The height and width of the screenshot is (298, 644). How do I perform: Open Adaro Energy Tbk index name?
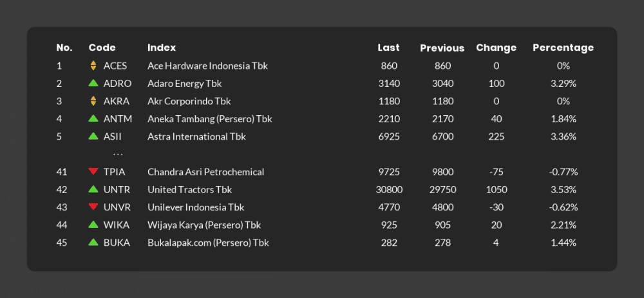pos(184,84)
